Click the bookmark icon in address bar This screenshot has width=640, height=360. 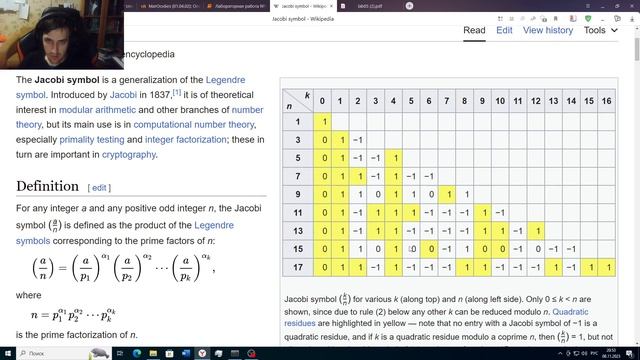[556, 19]
